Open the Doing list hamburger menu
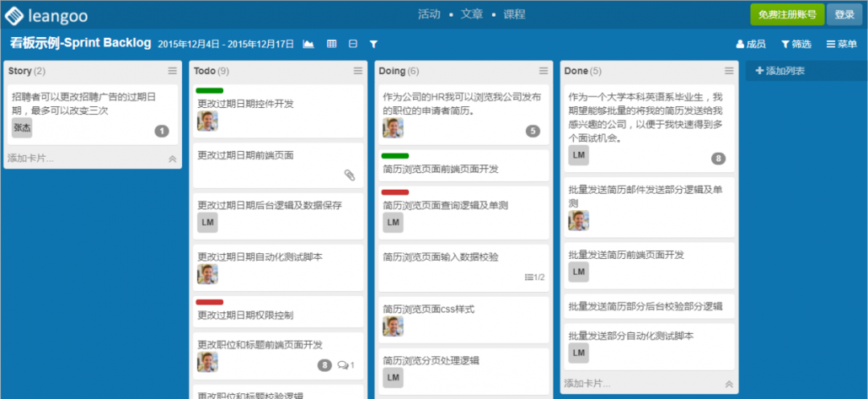The width and height of the screenshot is (868, 399). tap(544, 71)
